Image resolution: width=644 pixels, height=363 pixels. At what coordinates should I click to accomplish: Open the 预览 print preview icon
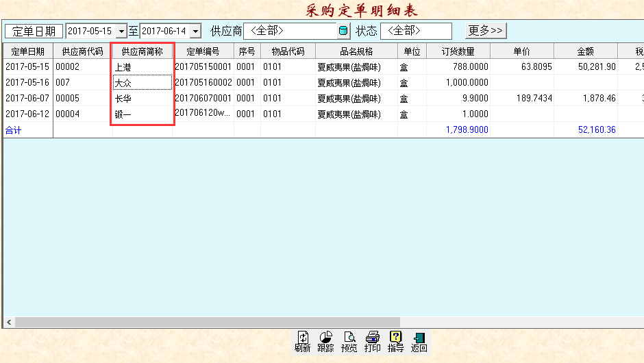(349, 342)
